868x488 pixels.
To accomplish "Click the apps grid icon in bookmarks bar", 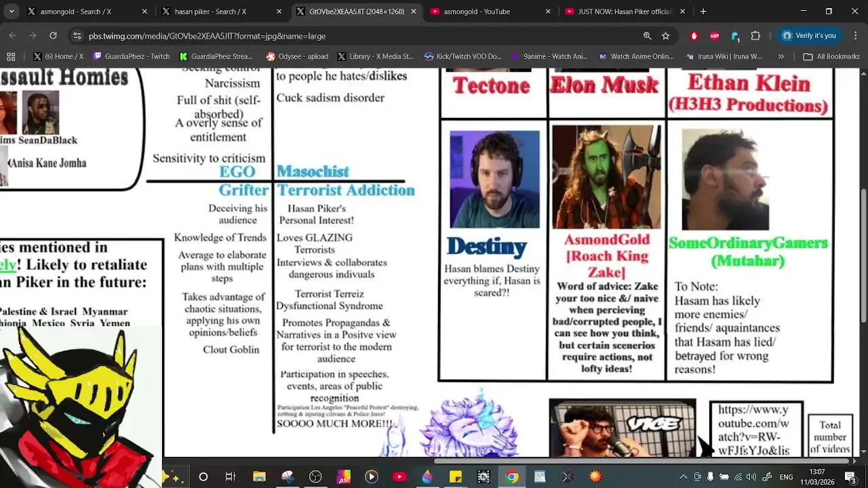I will click(x=11, y=56).
